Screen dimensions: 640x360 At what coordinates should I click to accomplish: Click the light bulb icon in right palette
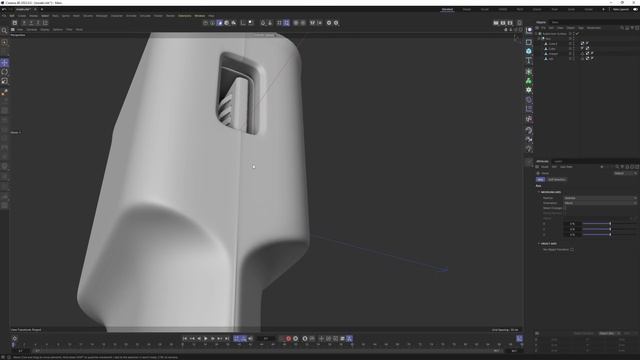pyautogui.click(x=529, y=149)
